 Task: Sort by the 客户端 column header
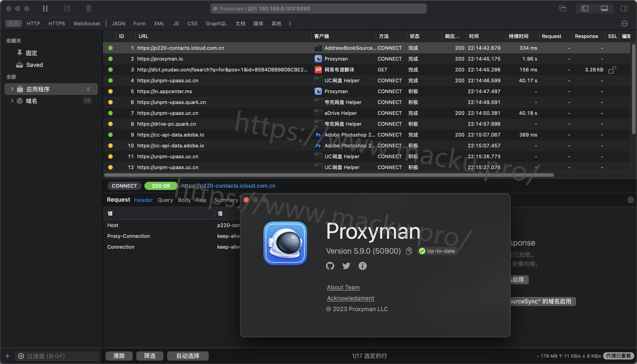click(321, 36)
